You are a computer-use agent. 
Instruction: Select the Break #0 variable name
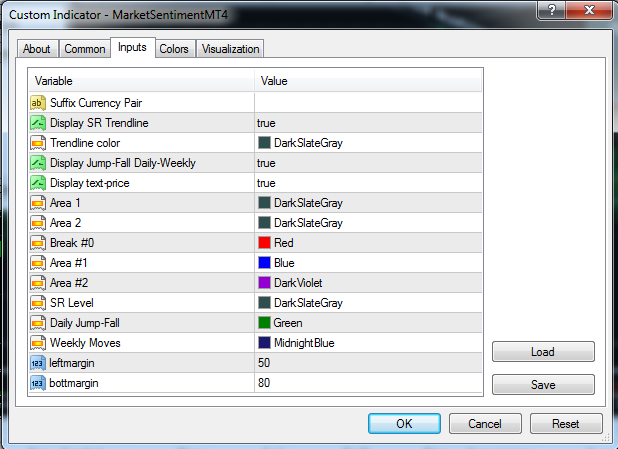point(72,243)
